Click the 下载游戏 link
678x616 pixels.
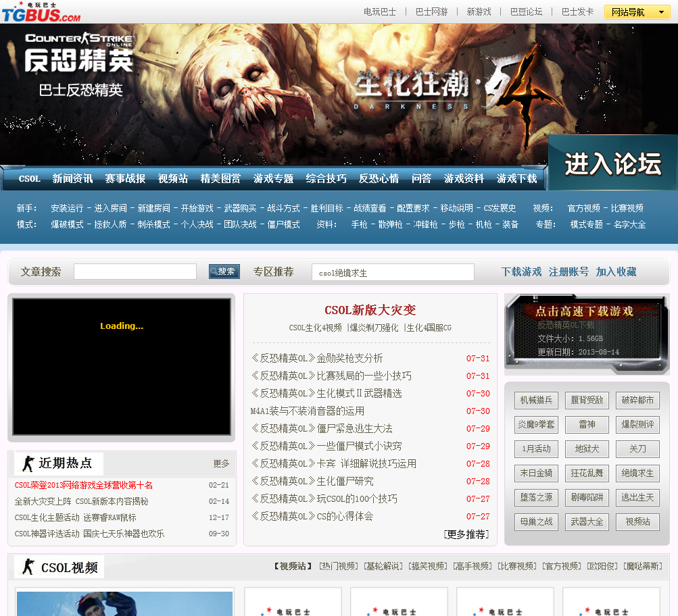(521, 272)
